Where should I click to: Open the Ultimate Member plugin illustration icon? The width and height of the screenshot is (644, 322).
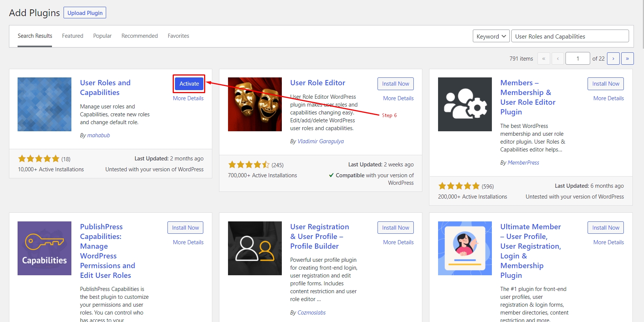(x=465, y=248)
